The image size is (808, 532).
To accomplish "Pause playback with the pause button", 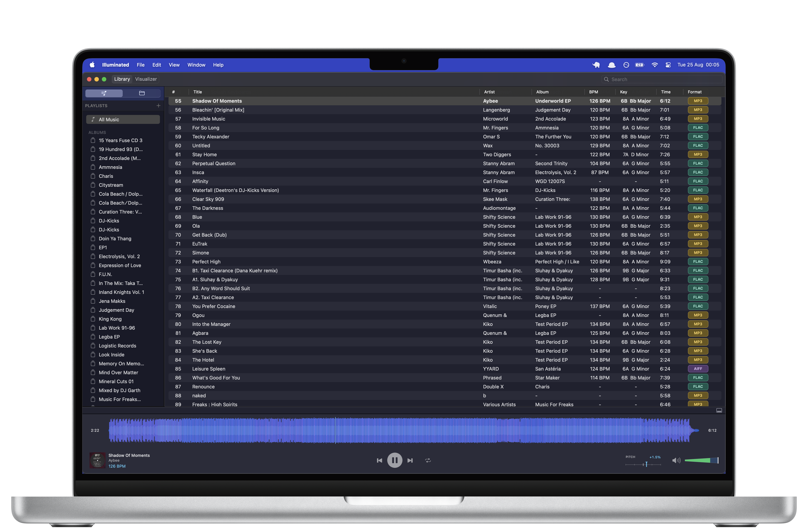I will point(395,460).
